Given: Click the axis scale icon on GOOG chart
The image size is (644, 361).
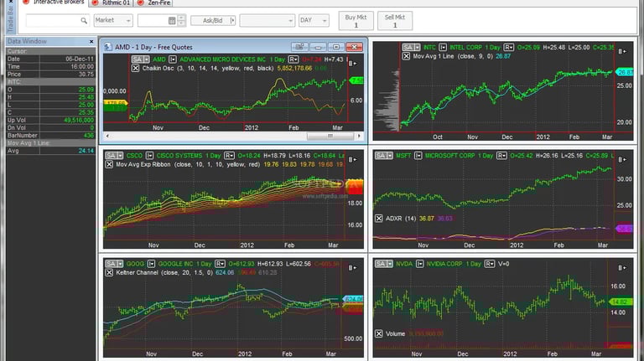Looking at the screenshot, I should (352, 268).
